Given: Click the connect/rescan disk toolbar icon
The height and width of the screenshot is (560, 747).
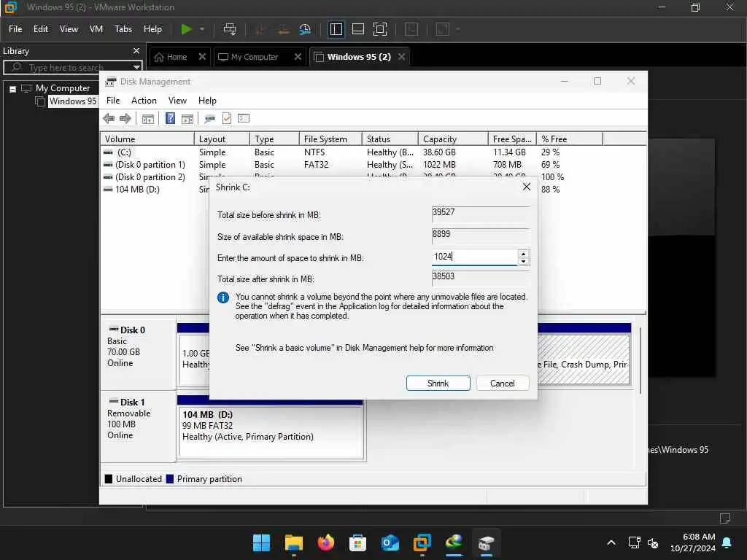Looking at the screenshot, I should pos(209,119).
